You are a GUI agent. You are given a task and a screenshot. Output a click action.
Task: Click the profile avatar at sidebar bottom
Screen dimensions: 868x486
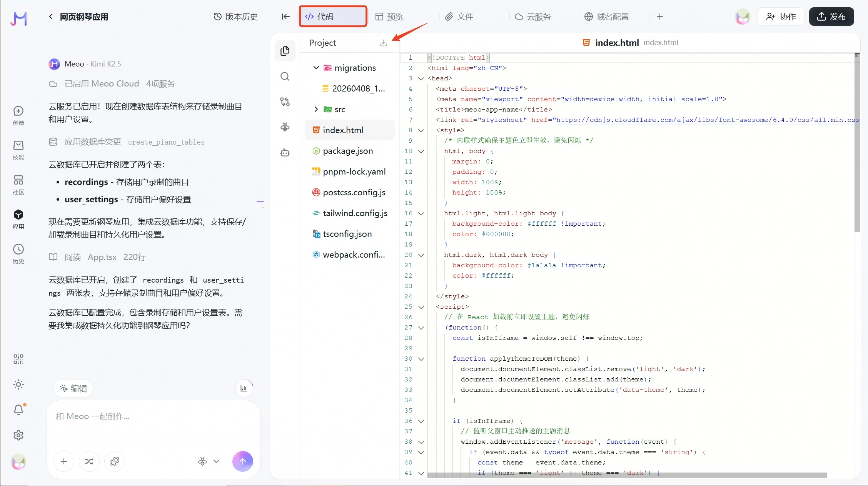pyautogui.click(x=18, y=462)
